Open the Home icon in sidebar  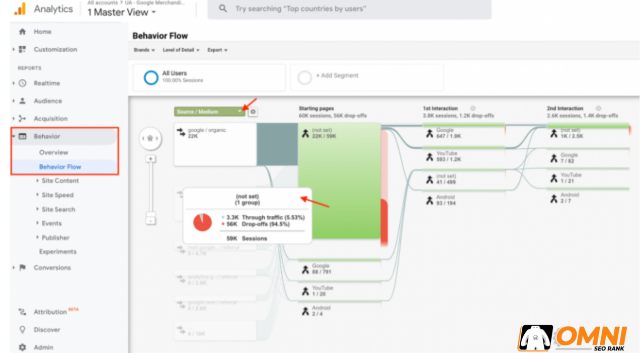pyautogui.click(x=22, y=32)
